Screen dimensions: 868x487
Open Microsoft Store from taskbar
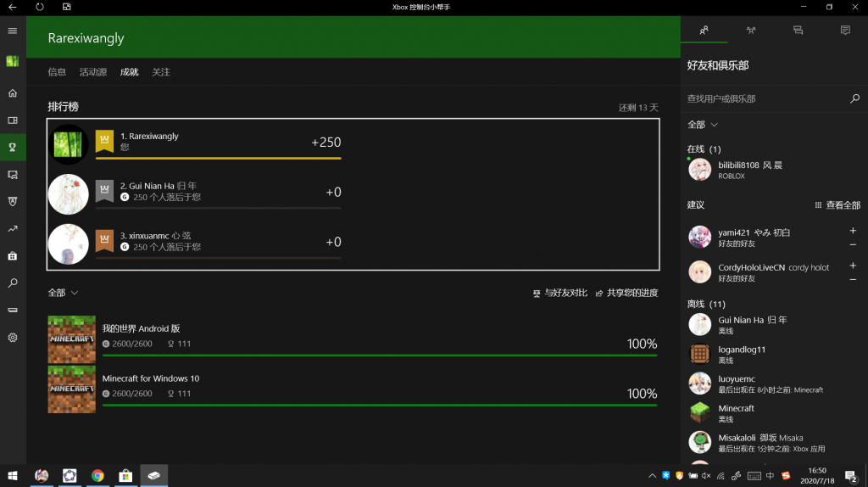(125, 475)
